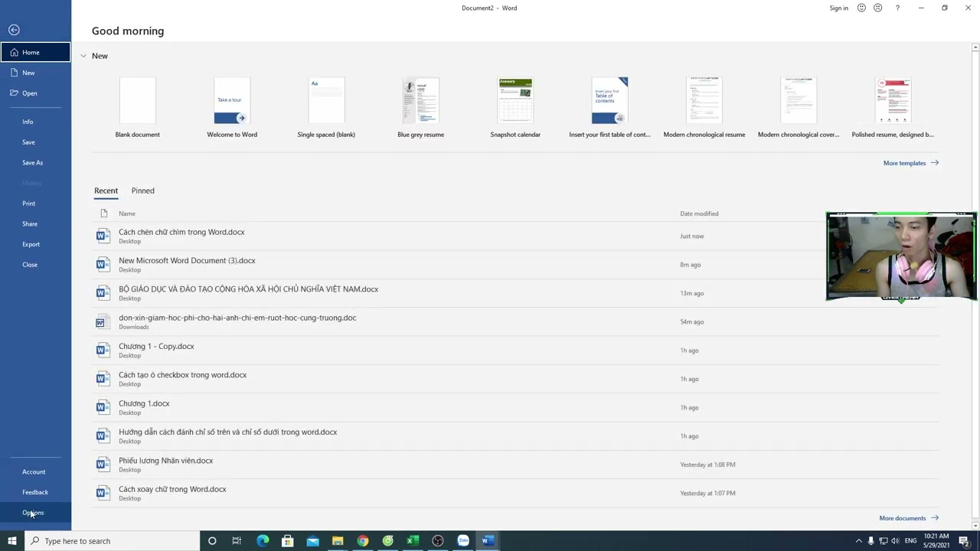This screenshot has width=980, height=551.
Task: Open the Feedback page
Action: click(x=35, y=492)
